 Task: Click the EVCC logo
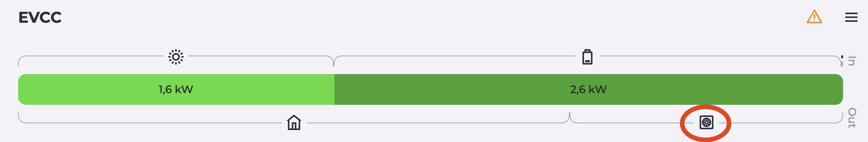[40, 18]
